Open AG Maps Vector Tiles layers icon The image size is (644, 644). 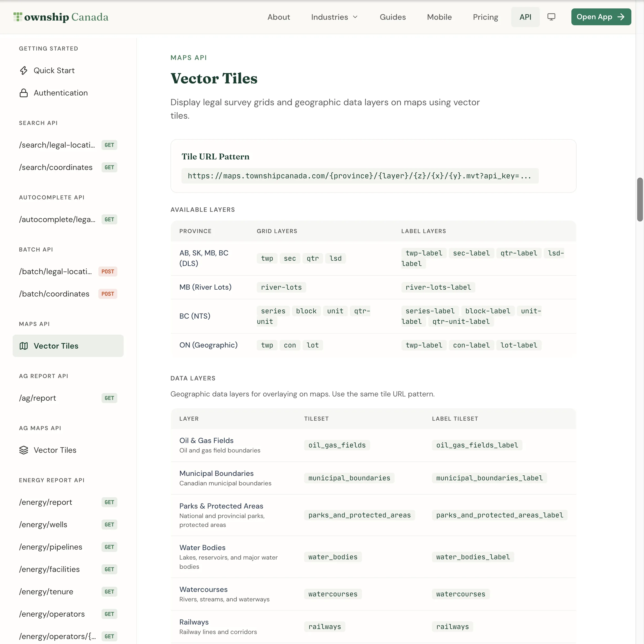click(x=24, y=450)
